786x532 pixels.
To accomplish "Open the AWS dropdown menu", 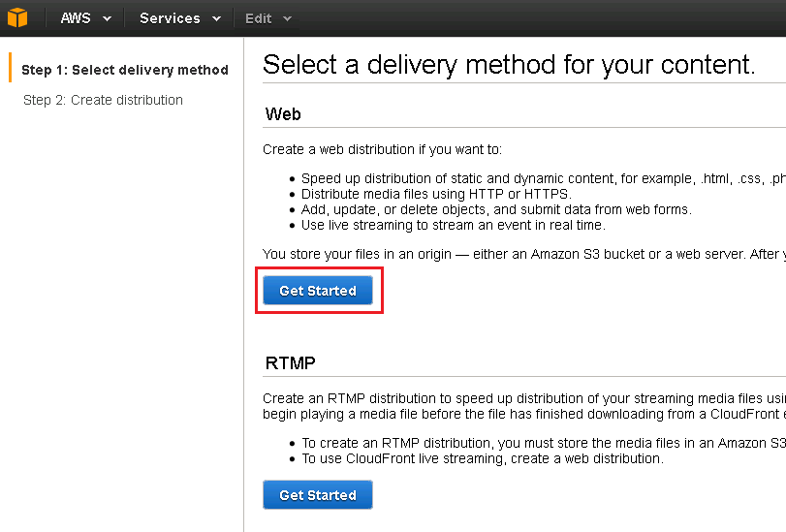I will point(85,18).
